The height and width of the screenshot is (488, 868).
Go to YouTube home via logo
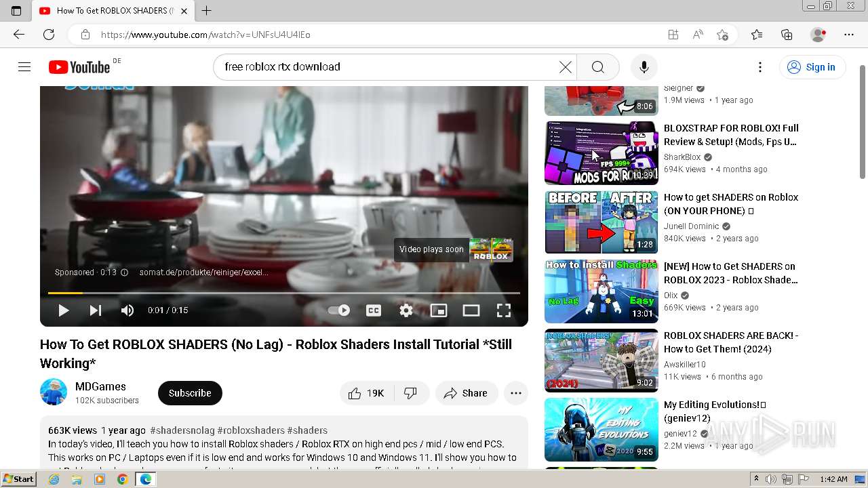[79, 67]
